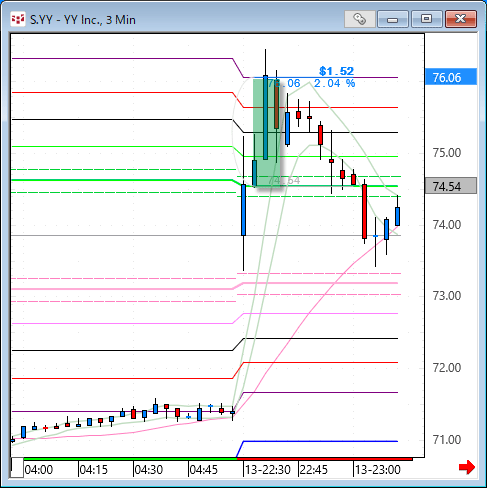This screenshot has height=488, width=487.
Task: Click the $1.52 profit label
Action: pos(336,71)
